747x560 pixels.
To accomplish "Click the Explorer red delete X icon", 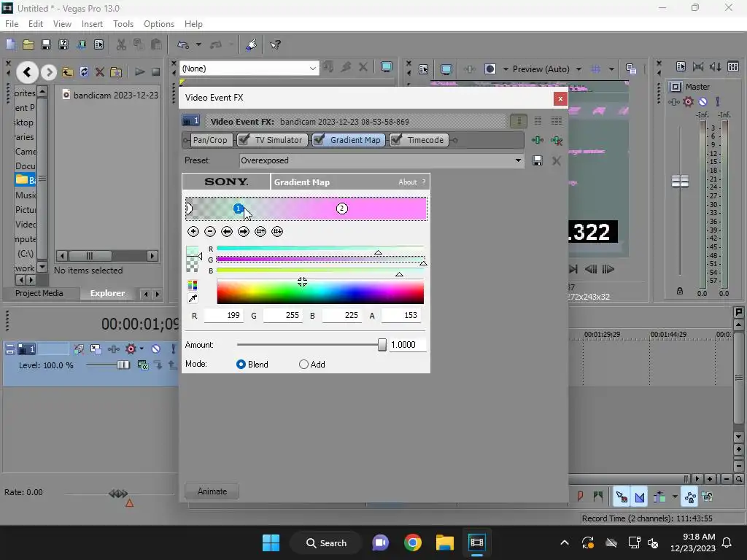I will 99,72.
